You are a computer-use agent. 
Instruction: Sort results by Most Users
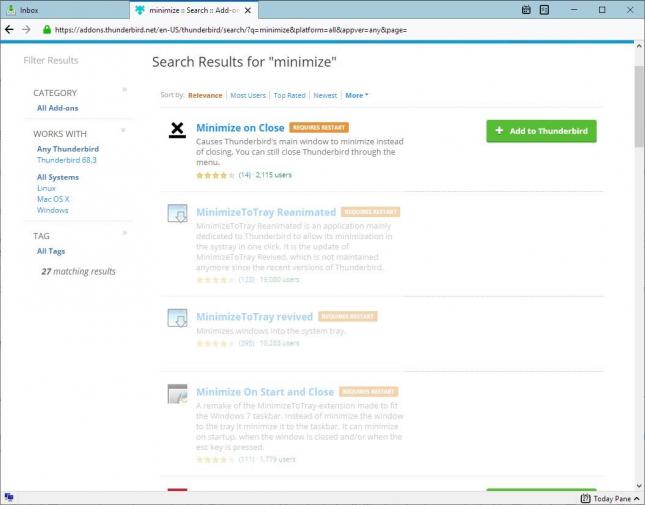click(248, 95)
